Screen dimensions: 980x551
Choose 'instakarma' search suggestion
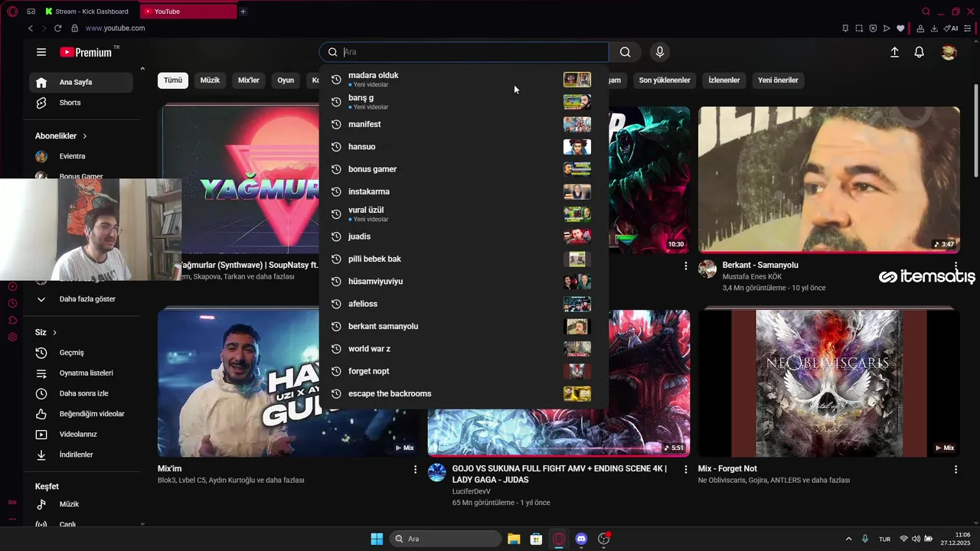click(463, 191)
